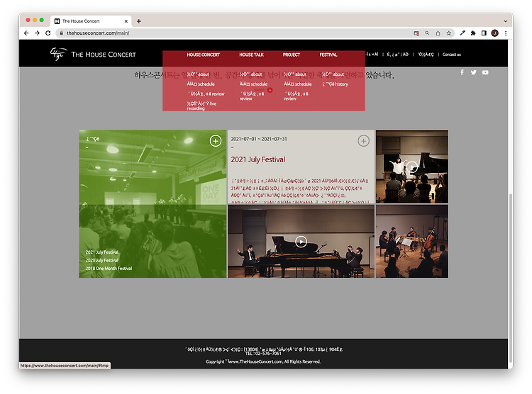
Task: Bookmark this page with star icon
Action: [449, 33]
